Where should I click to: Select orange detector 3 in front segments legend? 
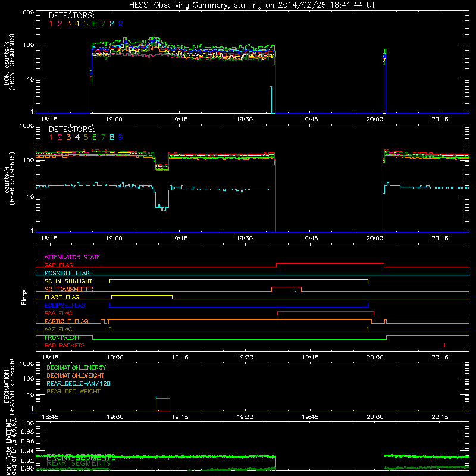point(68,24)
